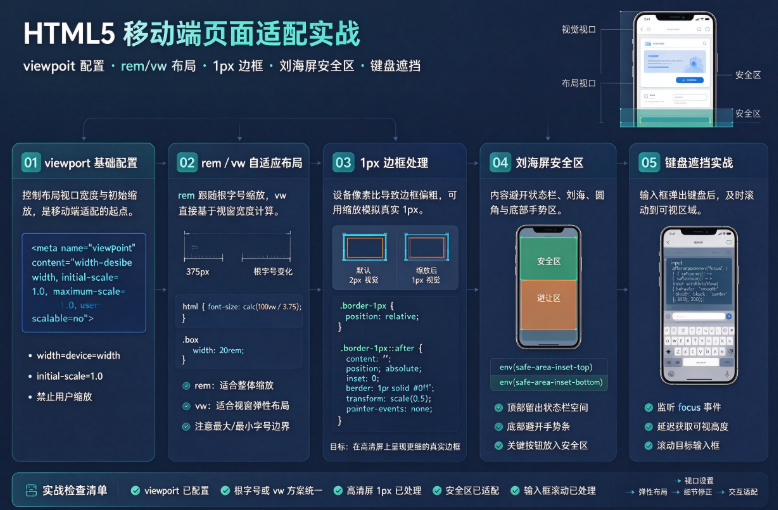
Task: Click the code line "position: absolute;"
Action: pyautogui.click(x=384, y=369)
